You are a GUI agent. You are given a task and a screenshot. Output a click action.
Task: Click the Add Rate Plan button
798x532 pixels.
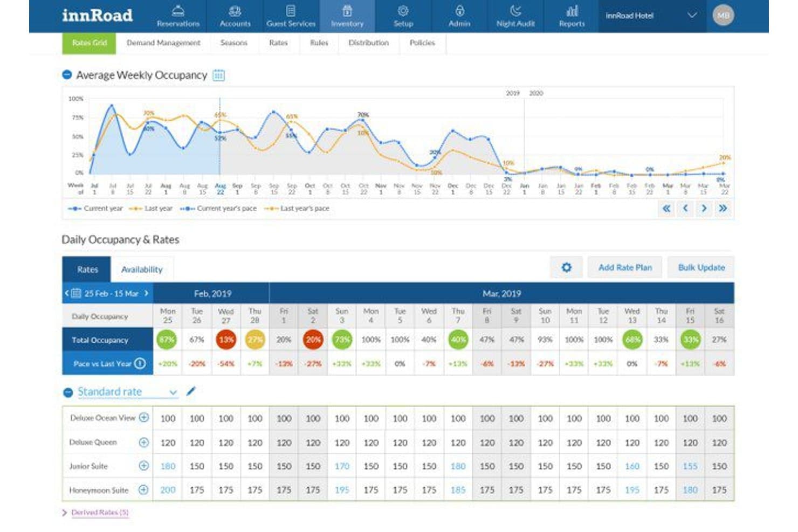click(x=625, y=267)
